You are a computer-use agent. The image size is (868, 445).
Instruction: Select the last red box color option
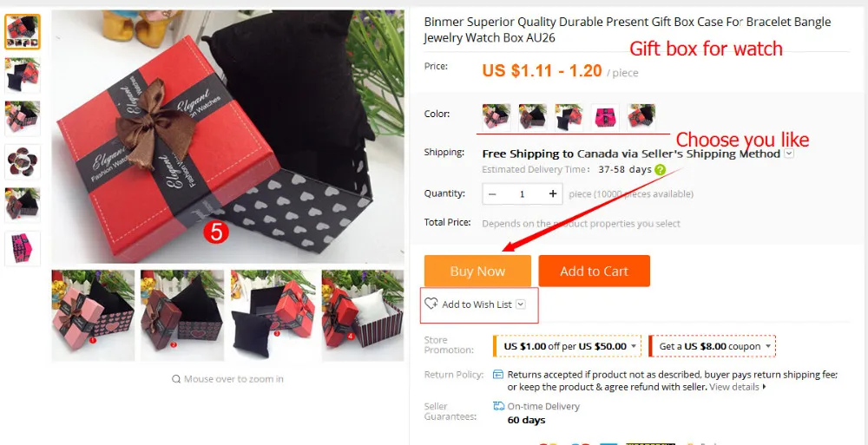coord(641,117)
